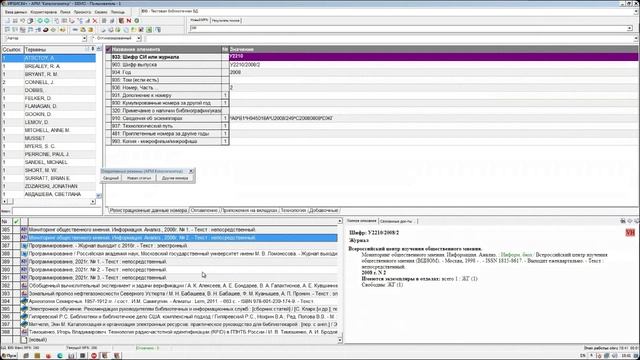This screenshot has width=640, height=360.
Task: Select term CONNELL, J.
Action: [x=49, y=82]
